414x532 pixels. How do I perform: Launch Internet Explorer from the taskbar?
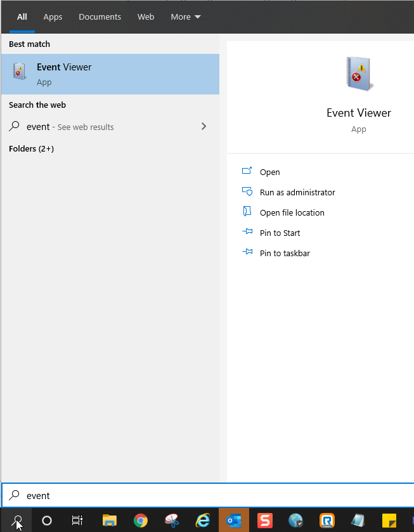click(203, 520)
